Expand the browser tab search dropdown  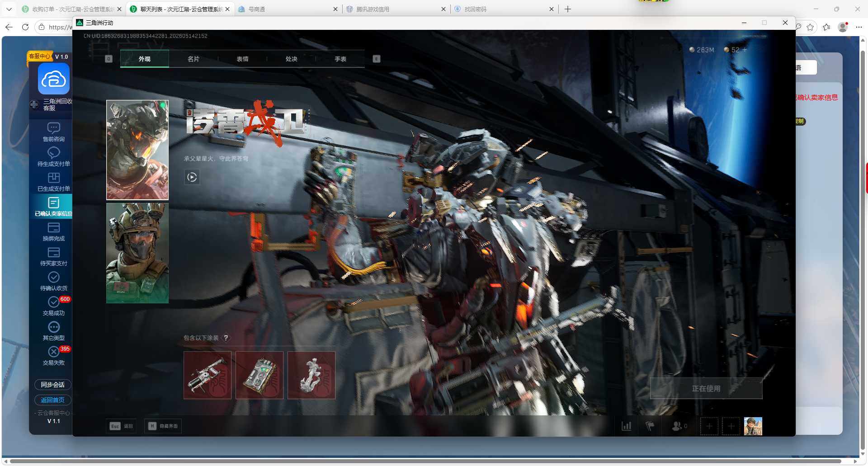[9, 9]
